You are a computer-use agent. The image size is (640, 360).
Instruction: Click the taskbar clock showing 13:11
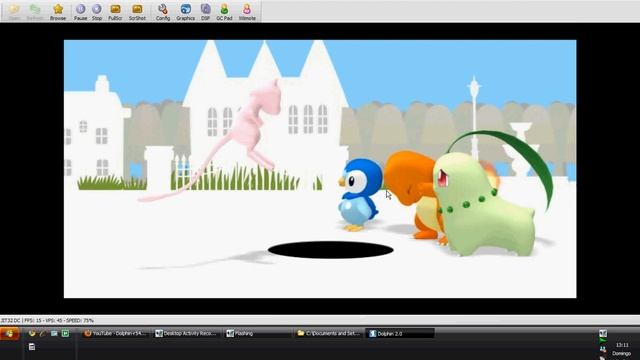pyautogui.click(x=622, y=345)
